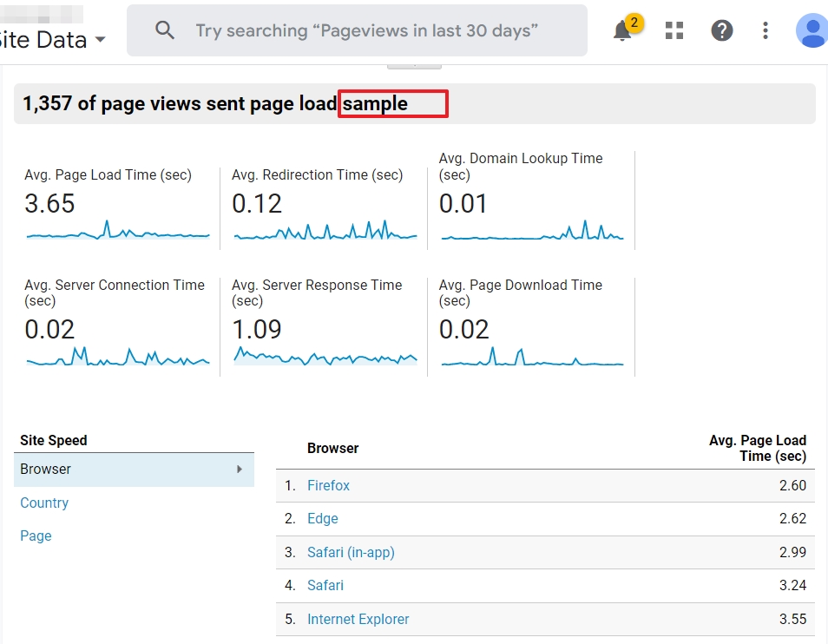Click the help question mark icon
Image resolution: width=828 pixels, height=644 pixels.
pyautogui.click(x=721, y=30)
